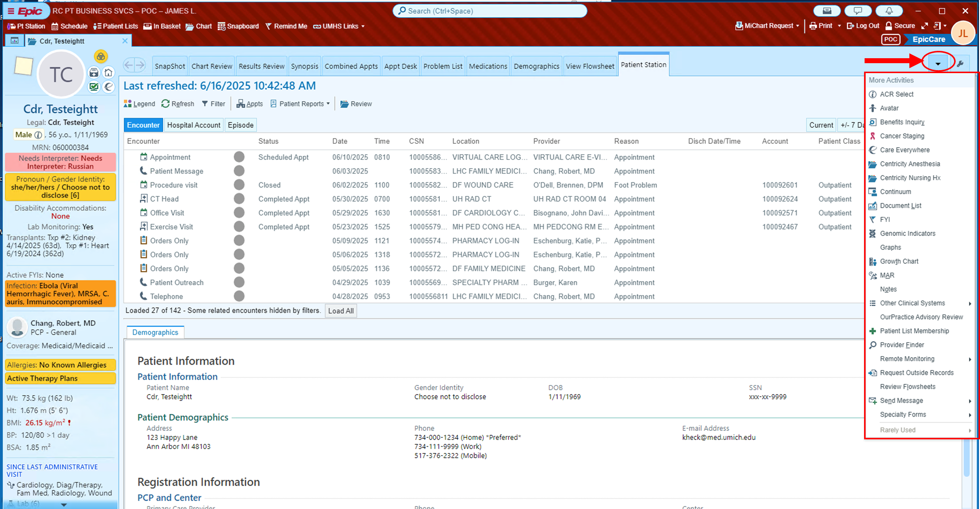The height and width of the screenshot is (509, 980).
Task: Open the Care Everywhere icon beside patient photo
Action: point(108,87)
